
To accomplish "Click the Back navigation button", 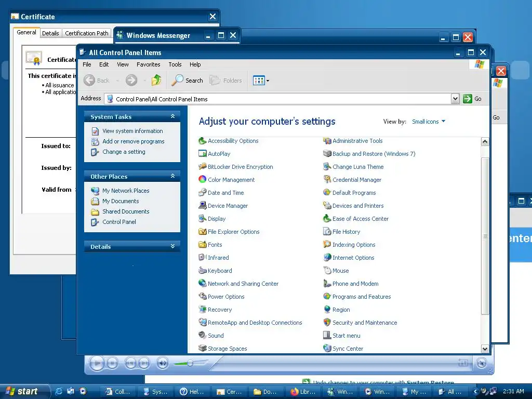I will click(x=97, y=81).
